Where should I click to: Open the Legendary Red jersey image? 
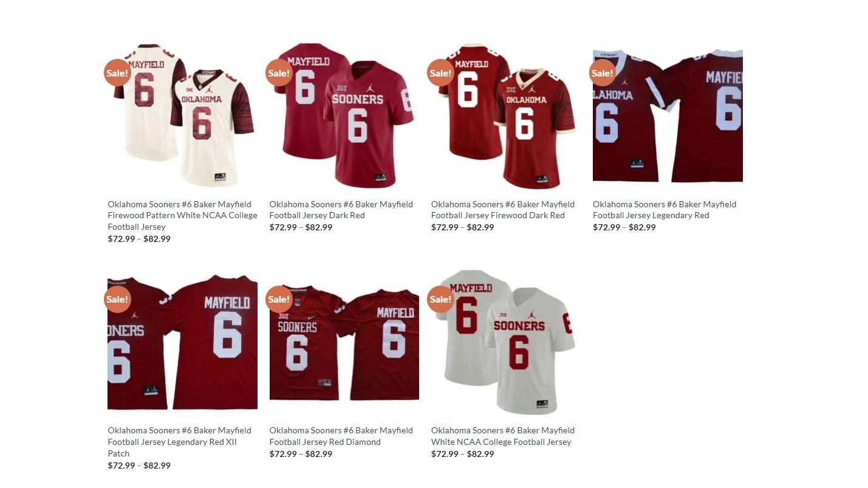[668, 115]
